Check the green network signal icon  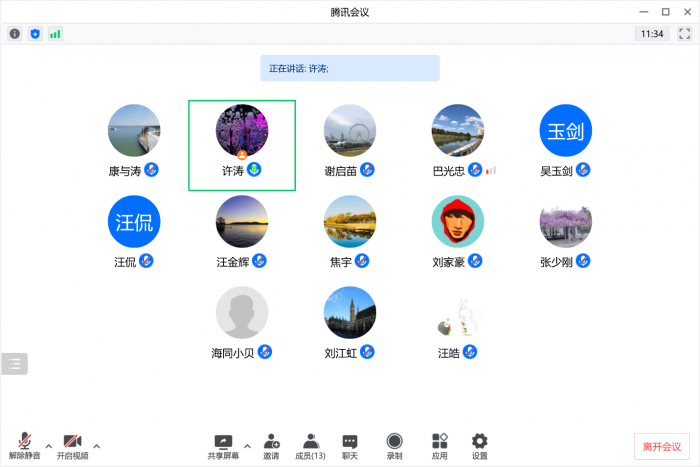(x=55, y=34)
